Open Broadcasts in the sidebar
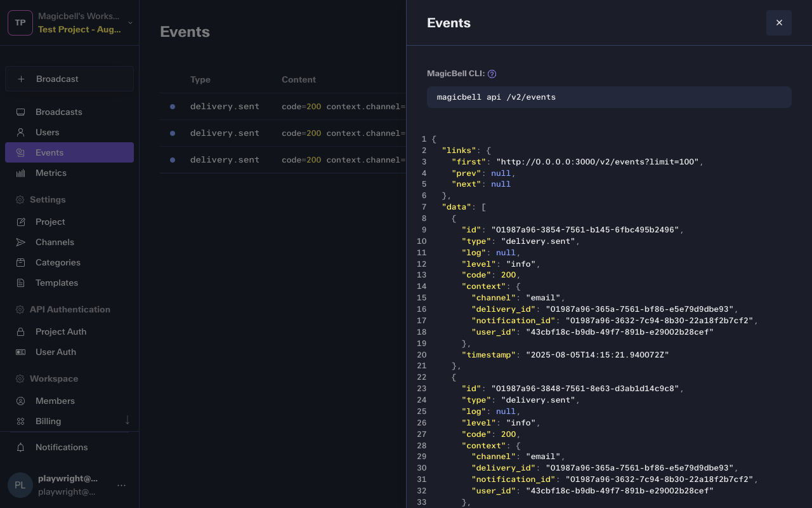This screenshot has width=812, height=508. point(70,112)
